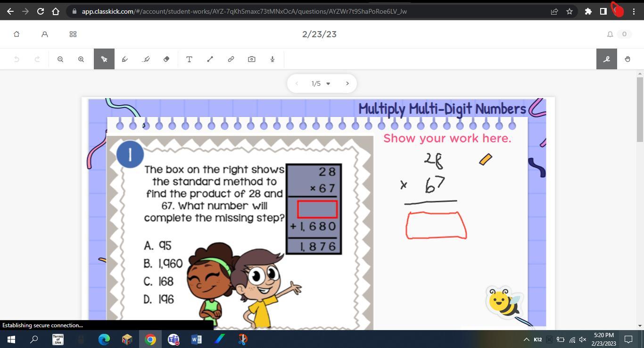644x348 pixels.
Task: Toggle the pointer selection tool
Action: [x=104, y=59]
